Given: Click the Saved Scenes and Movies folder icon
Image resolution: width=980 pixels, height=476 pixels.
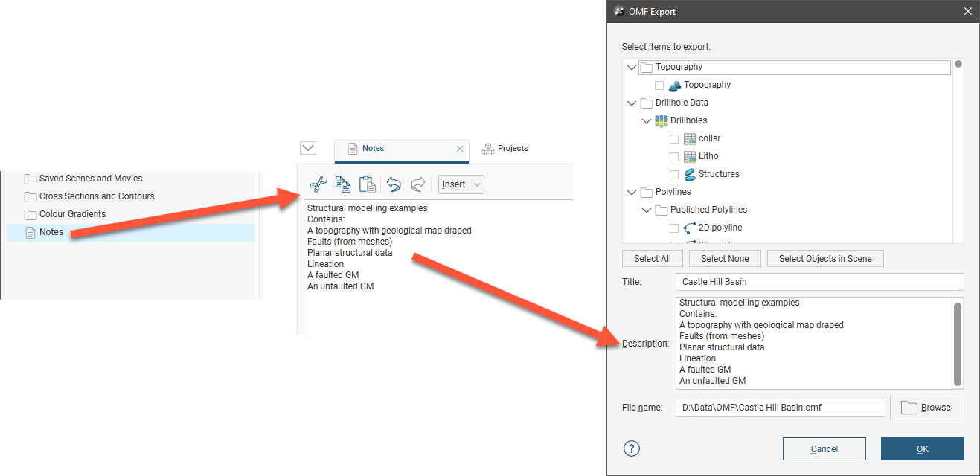Looking at the screenshot, I should pos(31,179).
